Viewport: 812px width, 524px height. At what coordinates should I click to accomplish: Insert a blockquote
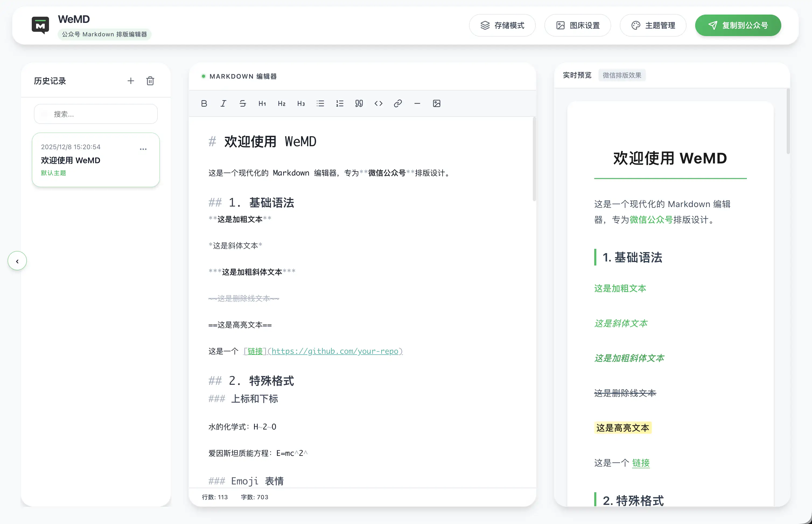[x=359, y=104]
